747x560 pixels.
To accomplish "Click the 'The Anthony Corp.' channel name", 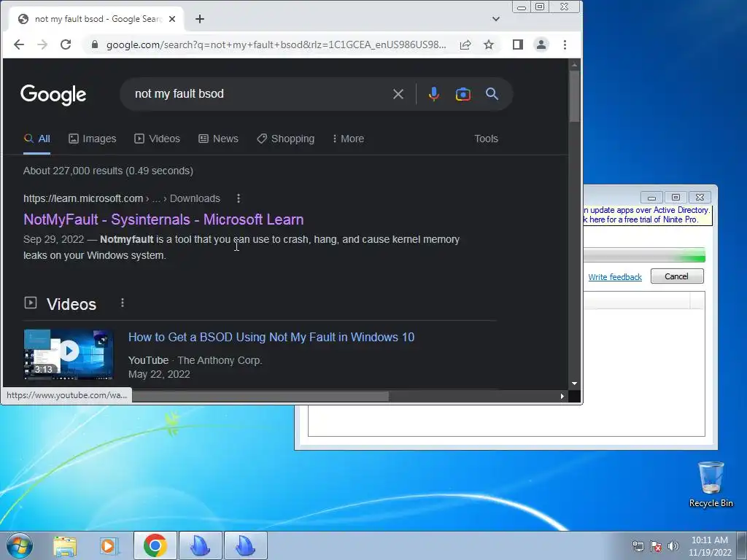I will tap(220, 360).
